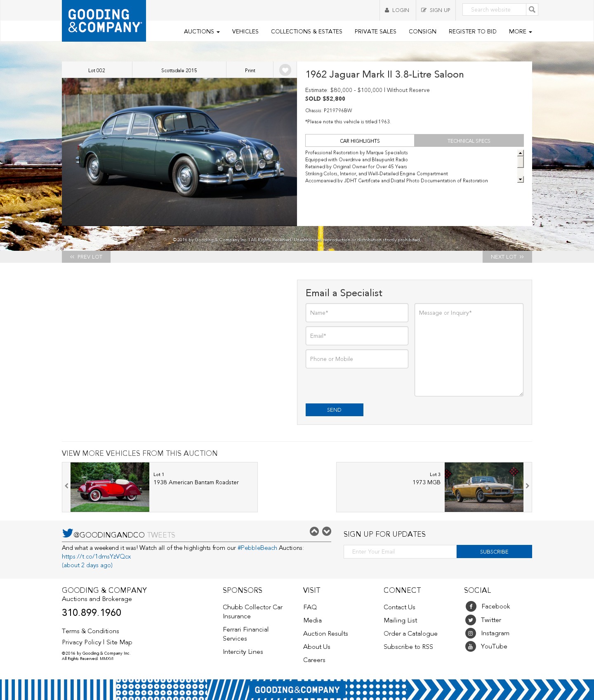Click the Twitter bird icon
Screen dimensions: 594x700
tap(67, 533)
